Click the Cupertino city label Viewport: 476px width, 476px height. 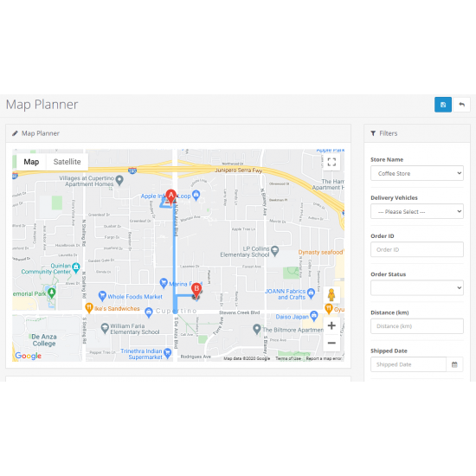177,311
